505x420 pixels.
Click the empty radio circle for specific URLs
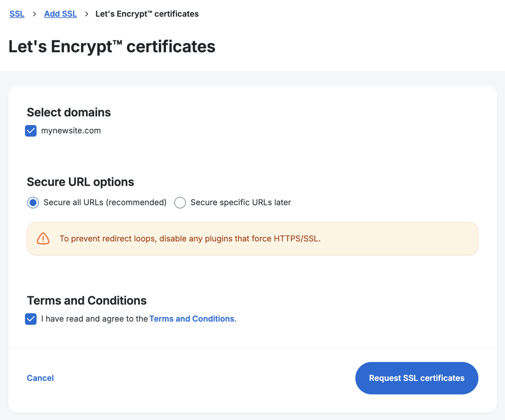click(180, 203)
